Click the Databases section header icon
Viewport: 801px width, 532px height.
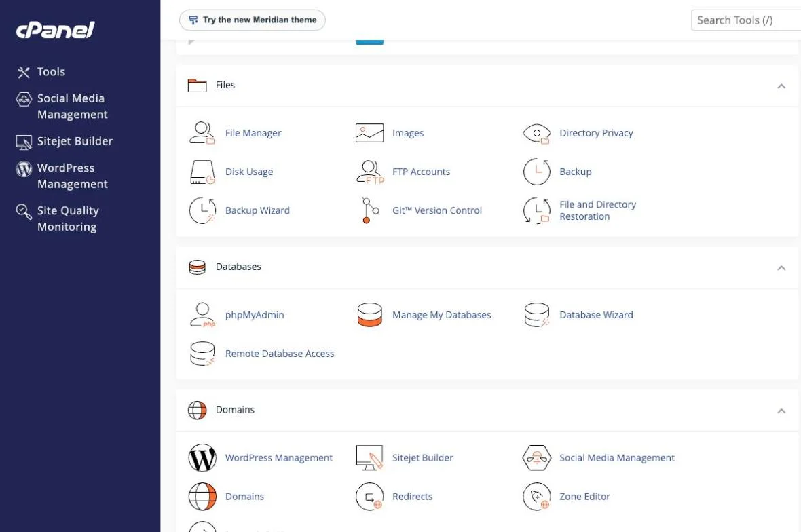coord(197,267)
